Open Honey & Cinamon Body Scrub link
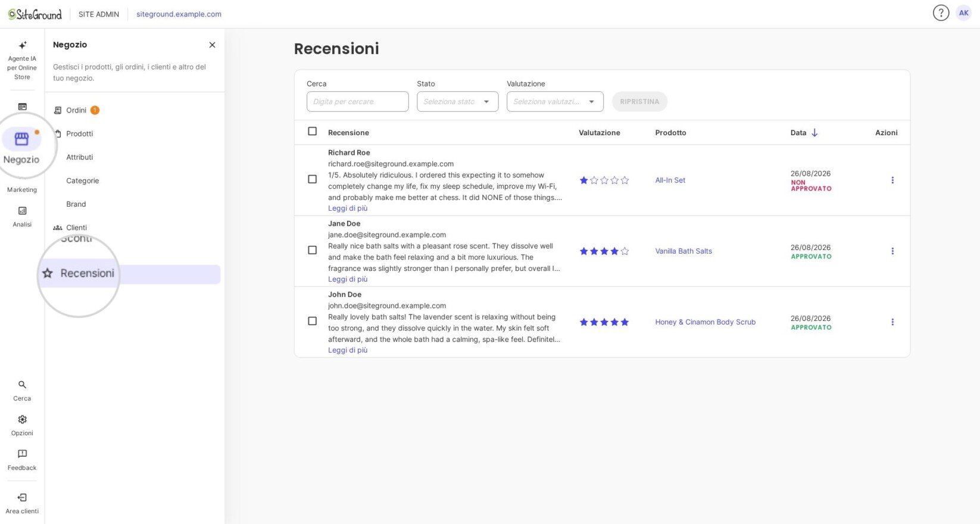The width and height of the screenshot is (980, 524). tap(705, 322)
